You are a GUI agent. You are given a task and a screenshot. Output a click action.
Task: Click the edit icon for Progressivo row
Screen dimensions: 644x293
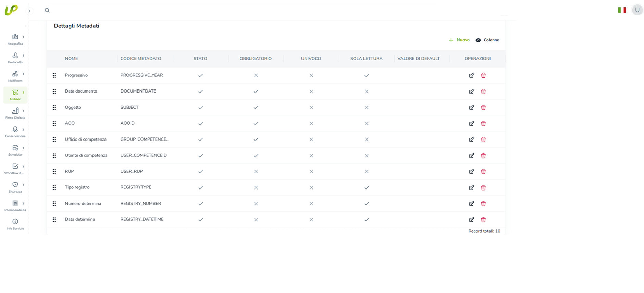tap(471, 75)
